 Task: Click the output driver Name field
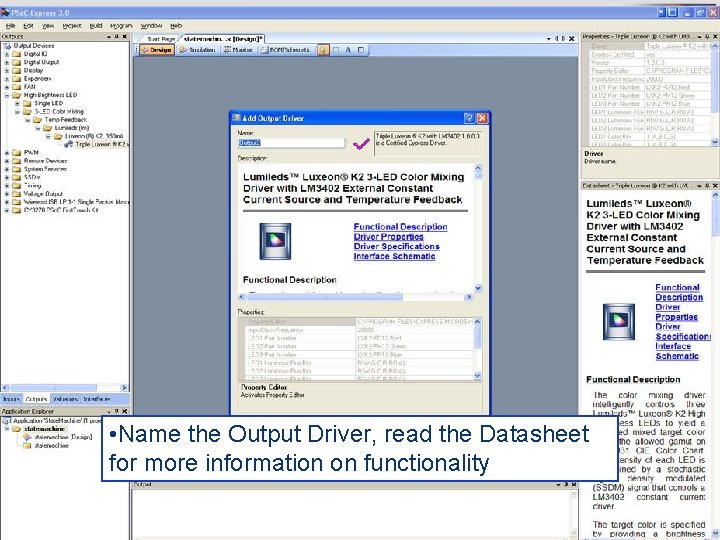pos(291,143)
